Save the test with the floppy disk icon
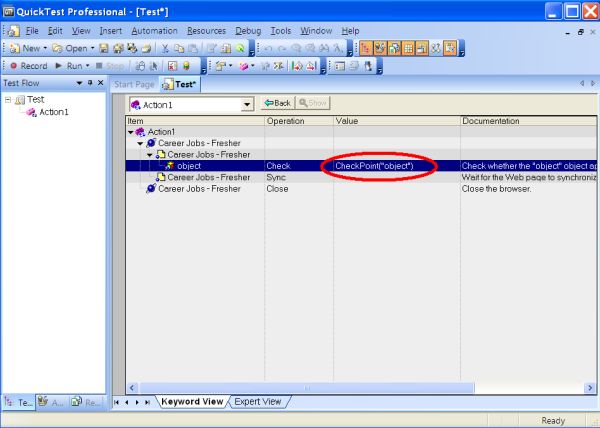The width and height of the screenshot is (600, 428). [104, 48]
